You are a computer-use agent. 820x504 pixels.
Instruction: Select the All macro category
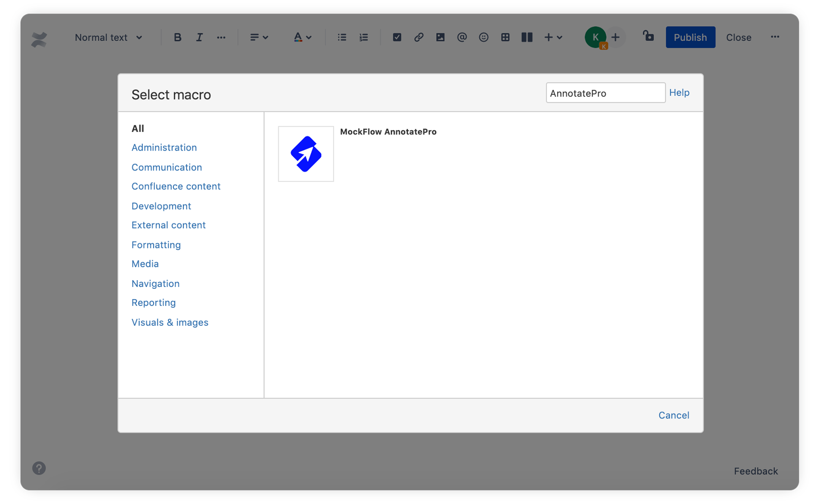coord(138,129)
